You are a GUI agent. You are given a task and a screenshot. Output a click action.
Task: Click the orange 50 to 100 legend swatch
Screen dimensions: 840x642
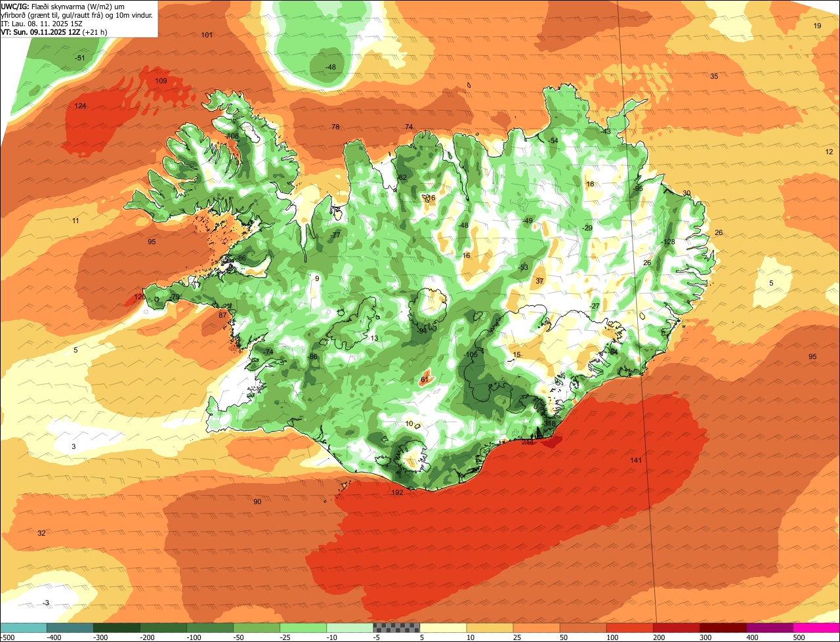point(583,627)
